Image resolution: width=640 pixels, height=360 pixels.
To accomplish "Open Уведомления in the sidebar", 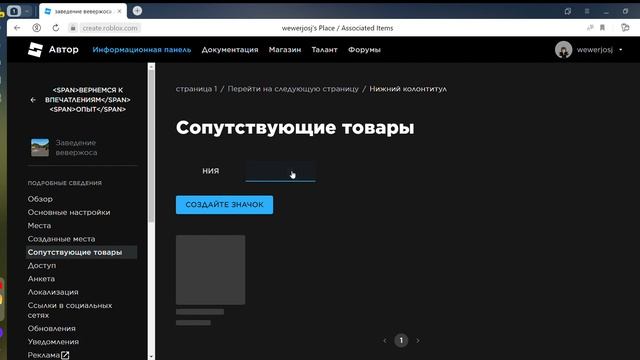I will pyautogui.click(x=53, y=342).
